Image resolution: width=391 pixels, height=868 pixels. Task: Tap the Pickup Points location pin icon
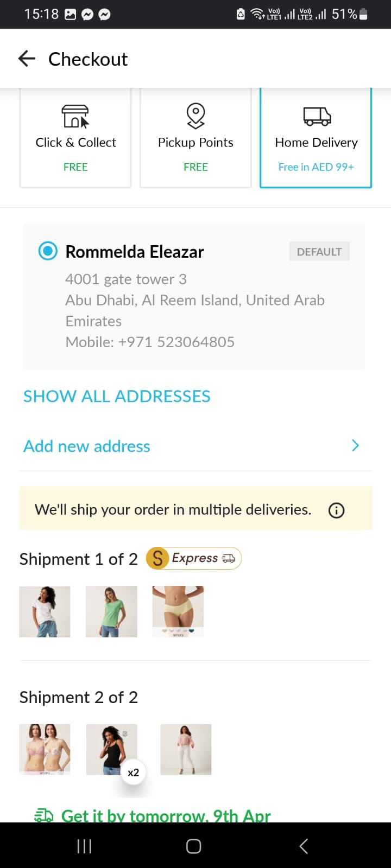pyautogui.click(x=195, y=116)
